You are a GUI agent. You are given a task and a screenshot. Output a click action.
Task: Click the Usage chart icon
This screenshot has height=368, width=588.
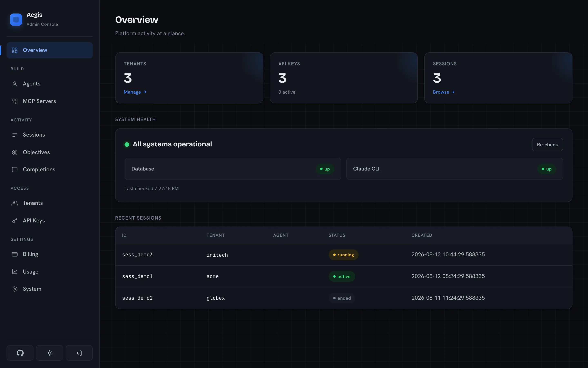[14, 272]
